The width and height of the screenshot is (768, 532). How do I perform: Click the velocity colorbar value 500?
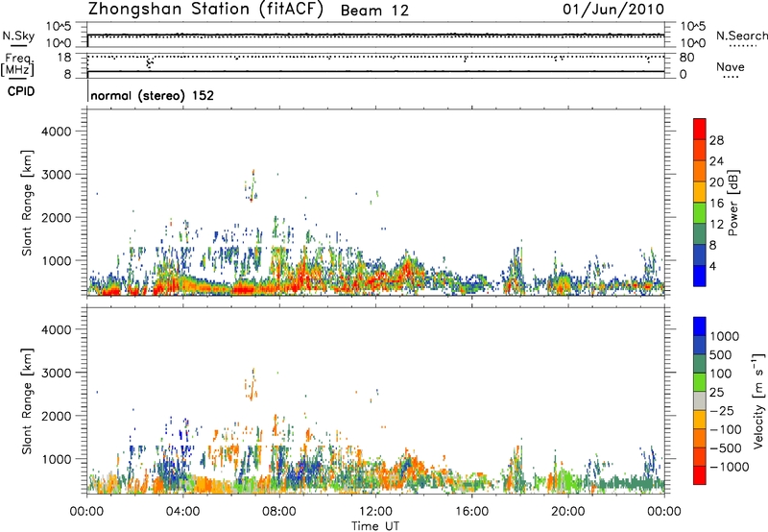722,354
